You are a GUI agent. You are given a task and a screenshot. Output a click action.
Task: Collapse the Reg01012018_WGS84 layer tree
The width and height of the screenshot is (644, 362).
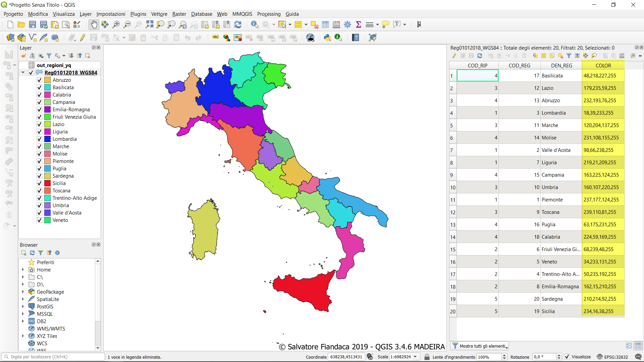coord(23,72)
